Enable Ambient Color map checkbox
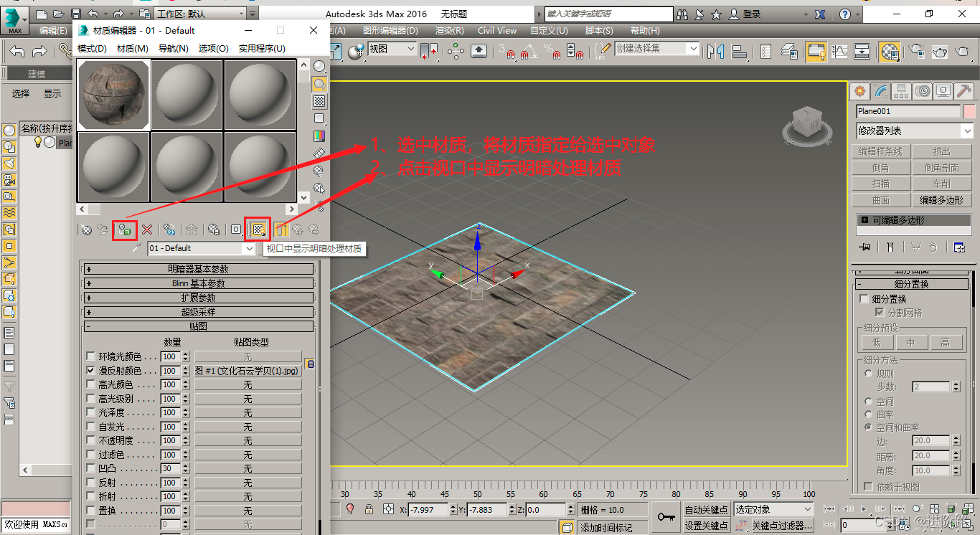This screenshot has height=535, width=980. (90, 356)
